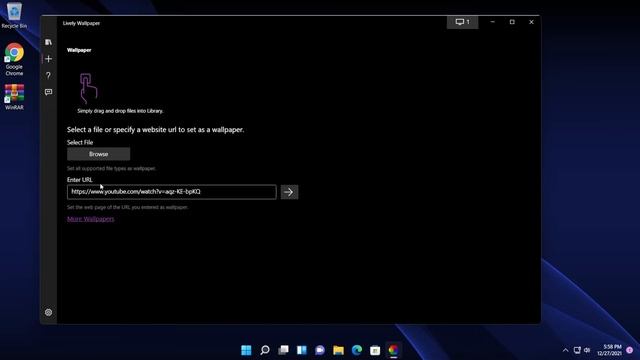Select WinRAR desktop icon
The image size is (640, 360).
[x=14, y=97]
